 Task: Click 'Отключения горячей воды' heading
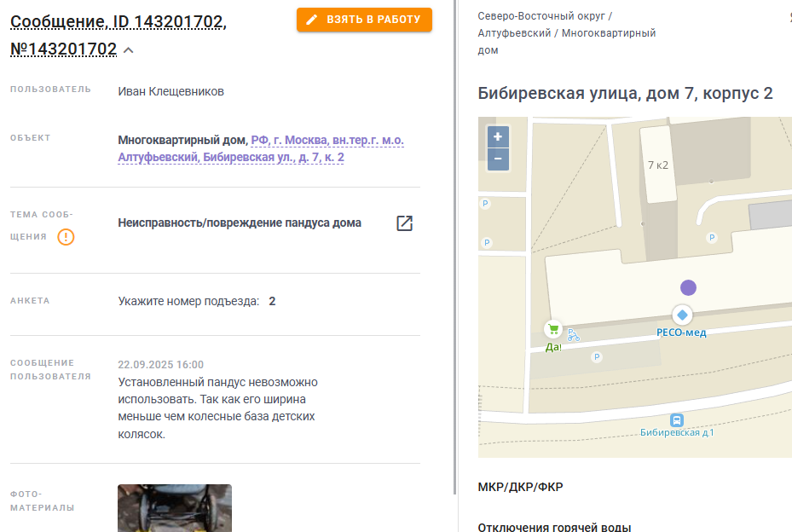(555, 526)
